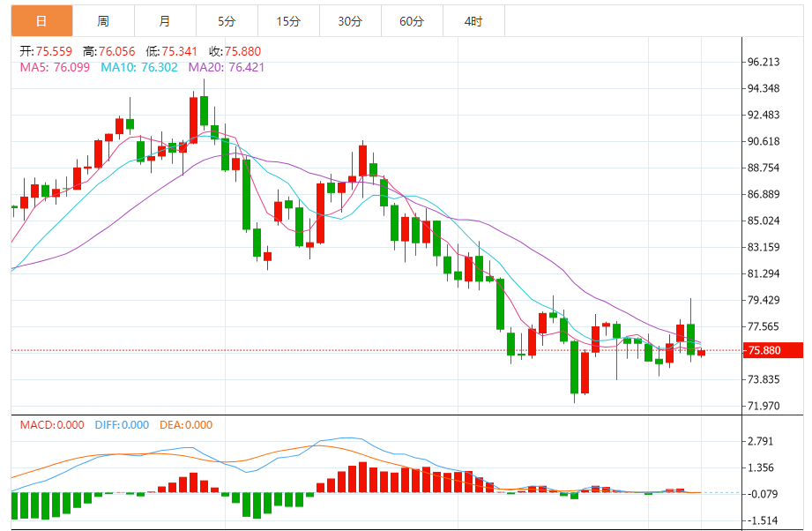Open the 60分 timeframe tab
Viewport: 812px width, 531px height.
pyautogui.click(x=412, y=21)
